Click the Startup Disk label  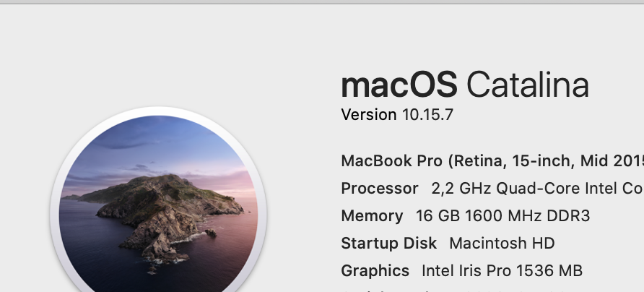388,243
